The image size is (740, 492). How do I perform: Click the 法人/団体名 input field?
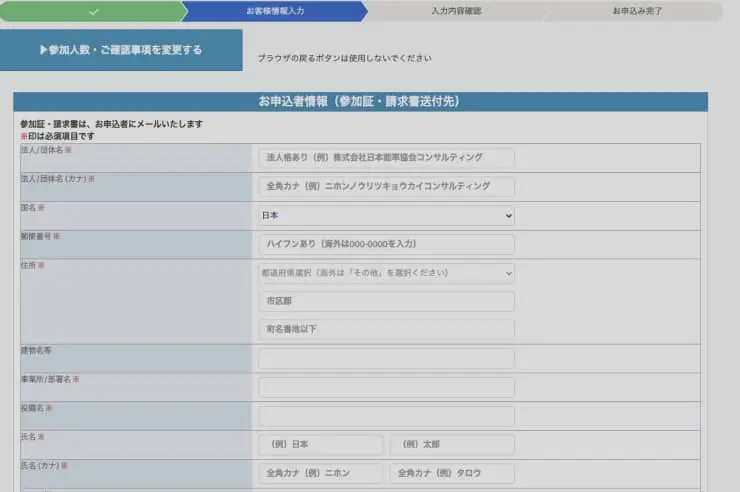(x=386, y=158)
